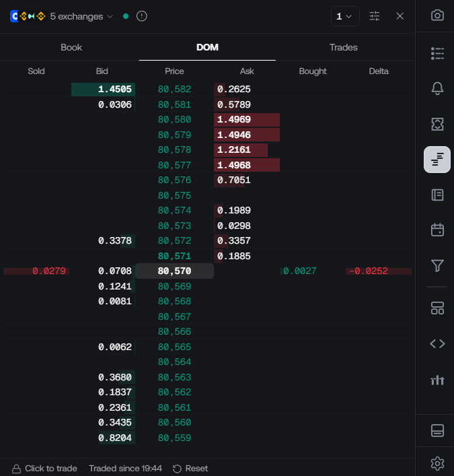This screenshot has height=476, width=454.
Task: Close the DOM panel with X
Action: click(x=400, y=16)
